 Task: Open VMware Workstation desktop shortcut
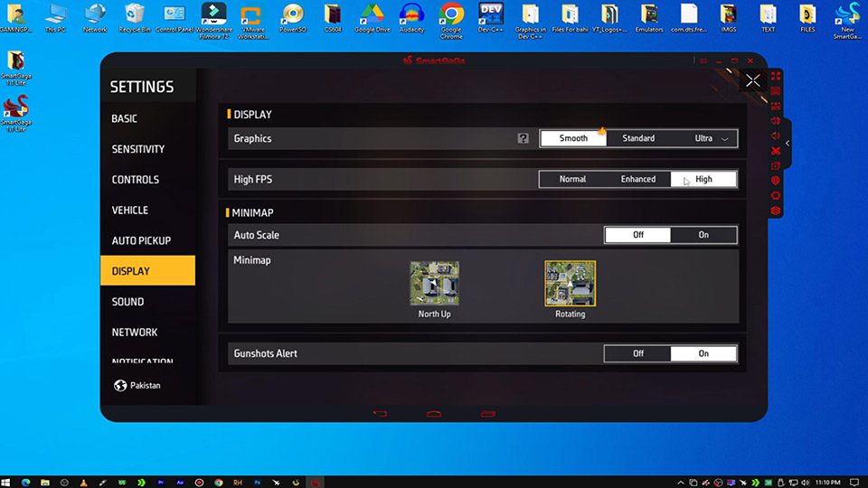point(253,21)
